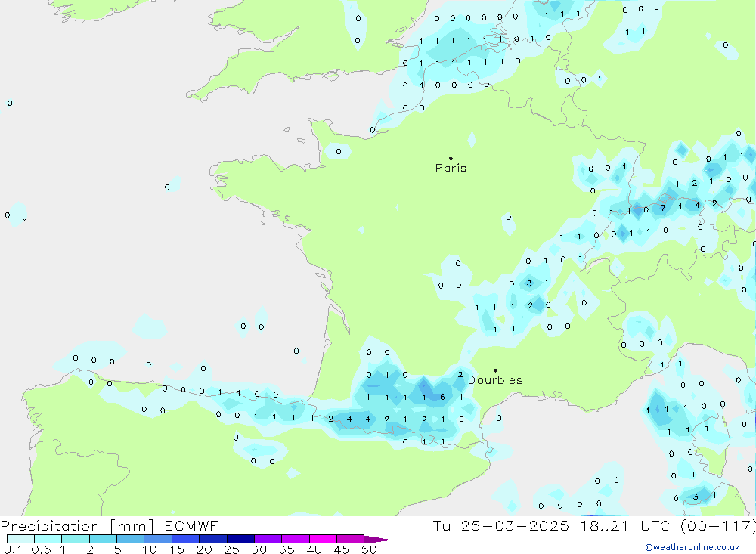Click the Dourbies city label

pyautogui.click(x=495, y=380)
